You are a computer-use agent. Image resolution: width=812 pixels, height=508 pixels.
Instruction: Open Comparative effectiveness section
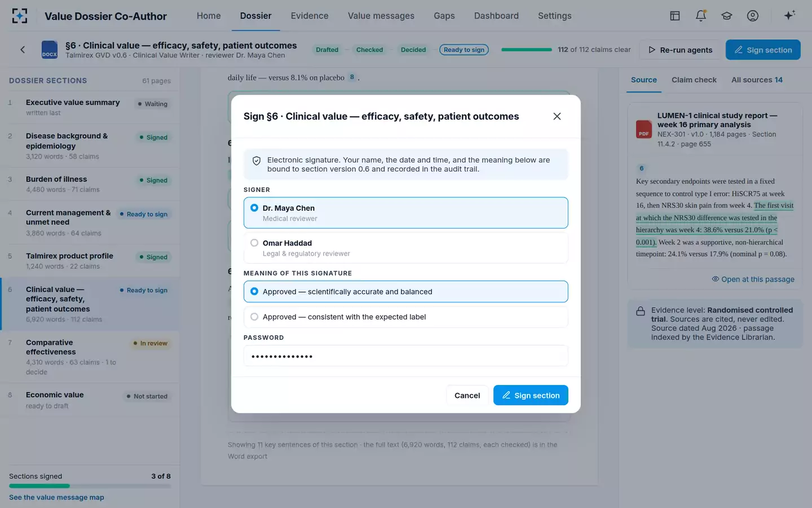pos(90,357)
